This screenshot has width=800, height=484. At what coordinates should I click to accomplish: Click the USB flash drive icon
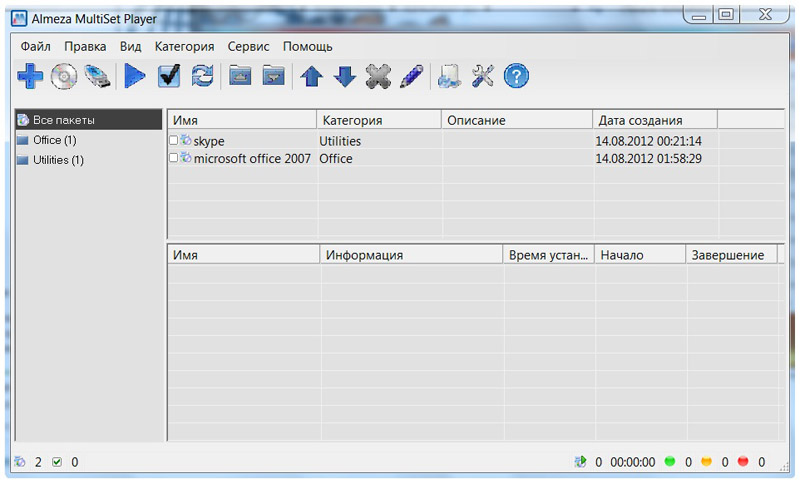(97, 77)
